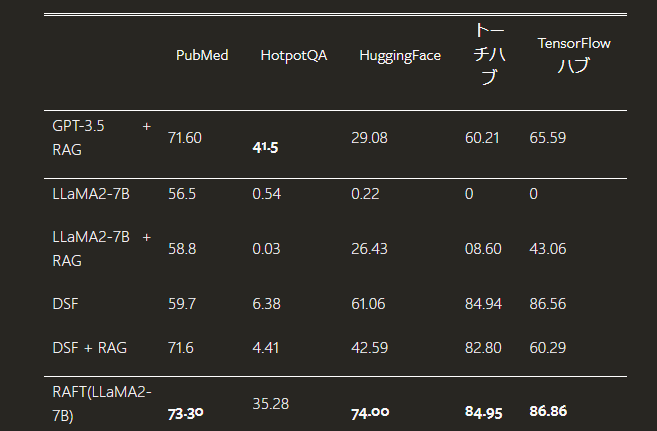Select the 65.59 TensorFlow score
657x431 pixels.
click(548, 137)
